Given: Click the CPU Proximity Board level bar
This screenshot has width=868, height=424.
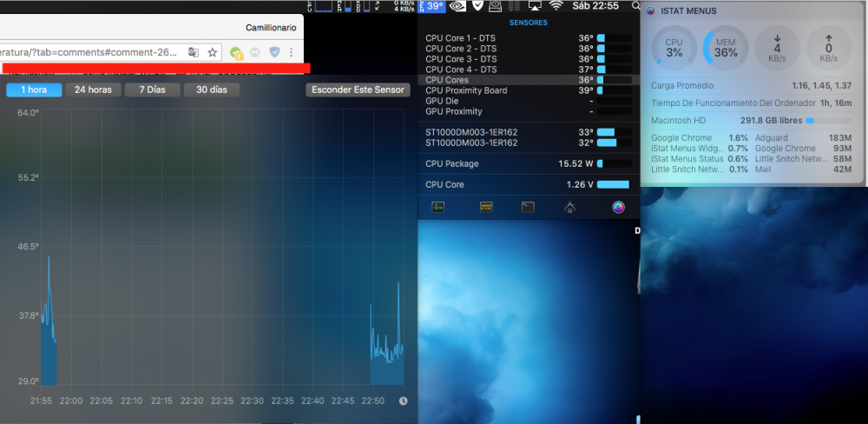Looking at the screenshot, I should tap(615, 91).
